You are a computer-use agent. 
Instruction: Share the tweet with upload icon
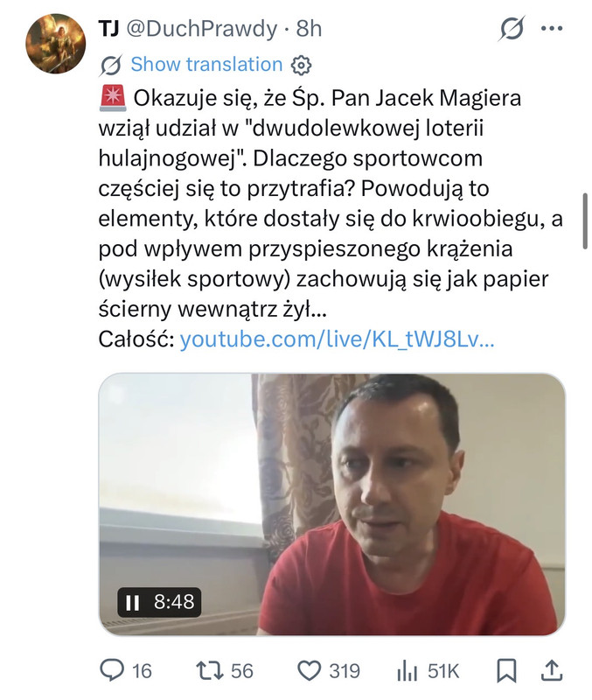tap(551, 670)
